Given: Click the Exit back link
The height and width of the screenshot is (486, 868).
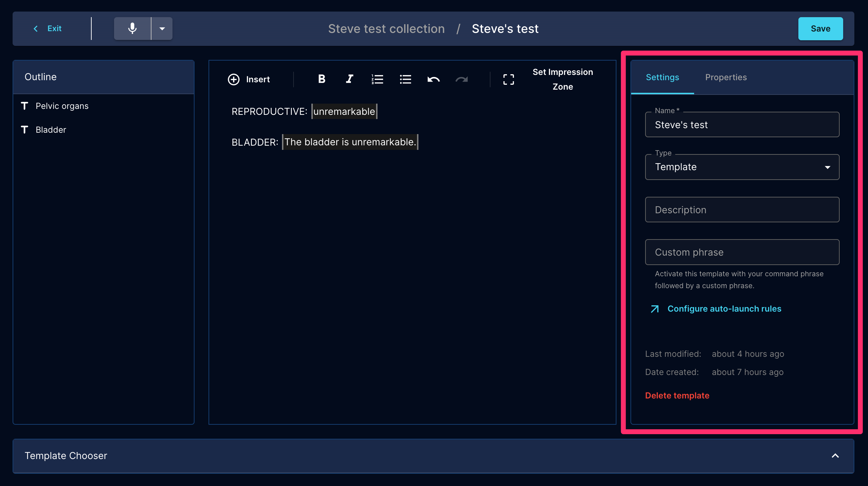Looking at the screenshot, I should [x=48, y=28].
